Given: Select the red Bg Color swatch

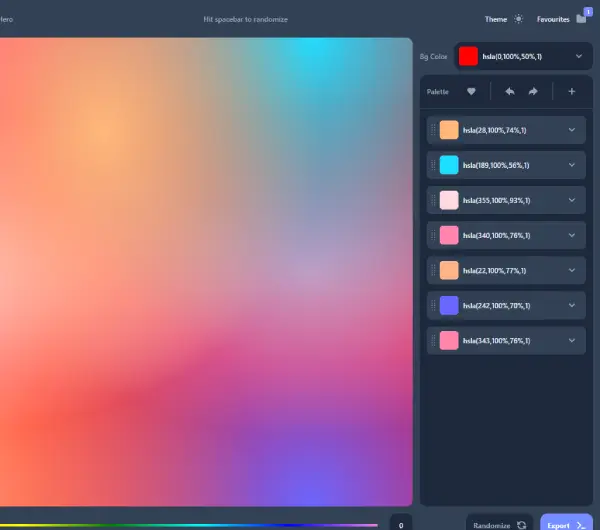Looking at the screenshot, I should click(x=468, y=57).
